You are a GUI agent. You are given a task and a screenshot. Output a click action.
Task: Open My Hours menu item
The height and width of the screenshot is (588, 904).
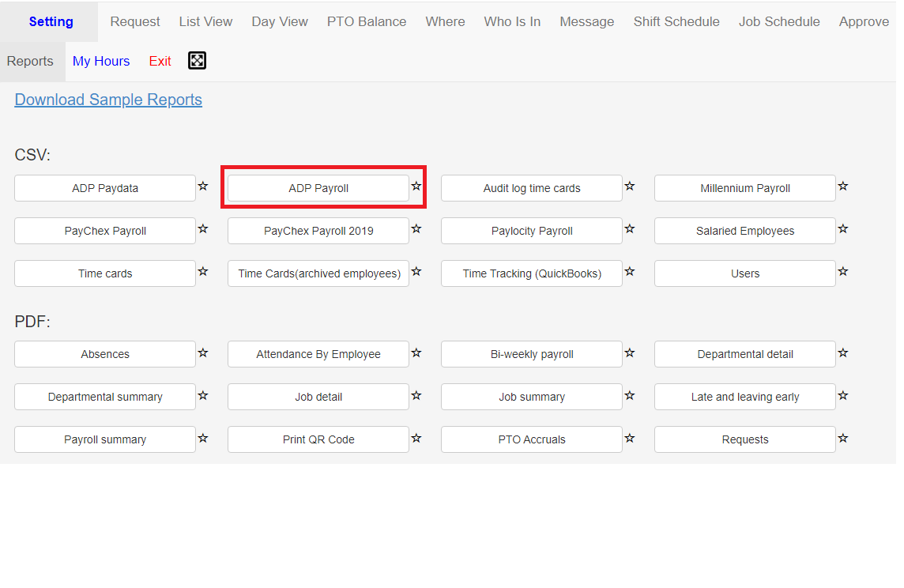(x=101, y=62)
